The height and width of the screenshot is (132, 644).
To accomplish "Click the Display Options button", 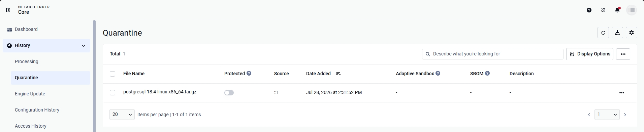I will (590, 54).
